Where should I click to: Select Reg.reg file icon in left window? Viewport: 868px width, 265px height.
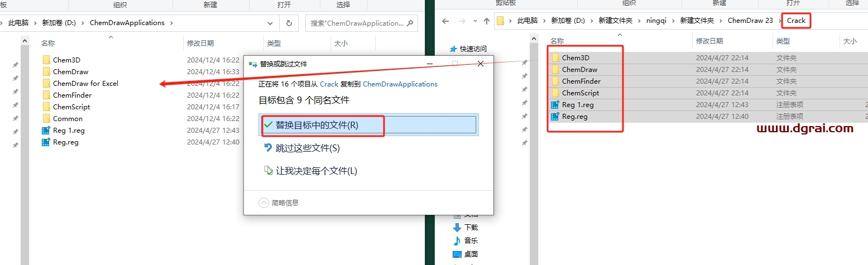click(46, 142)
